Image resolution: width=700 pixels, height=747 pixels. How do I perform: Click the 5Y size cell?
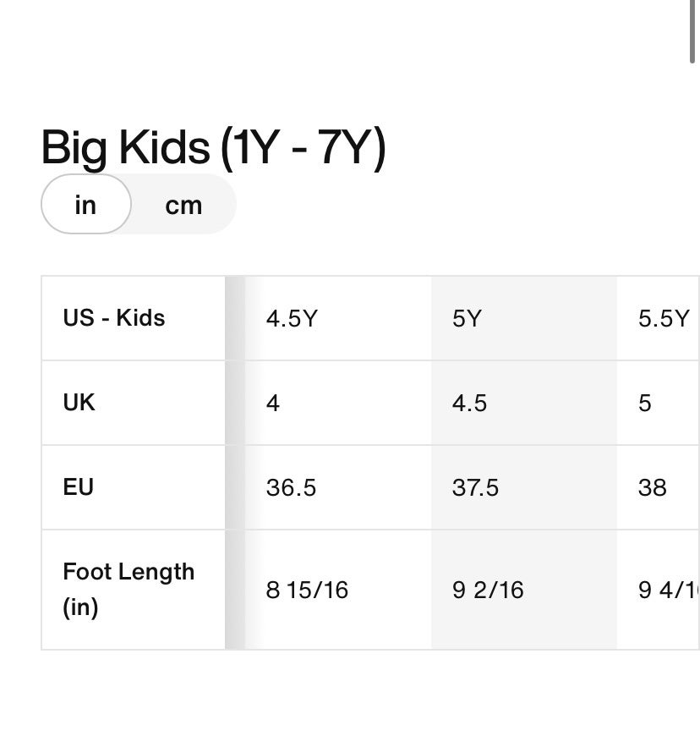coord(524,318)
